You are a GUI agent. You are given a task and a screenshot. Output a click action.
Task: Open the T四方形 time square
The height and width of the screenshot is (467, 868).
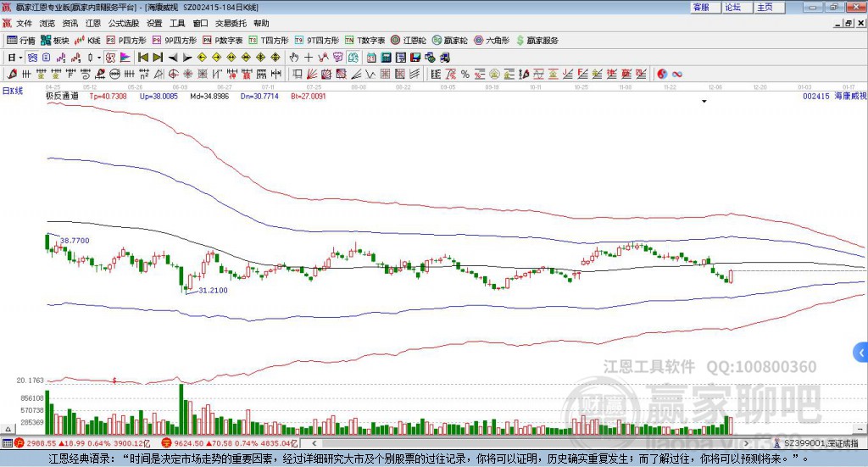(x=269, y=41)
